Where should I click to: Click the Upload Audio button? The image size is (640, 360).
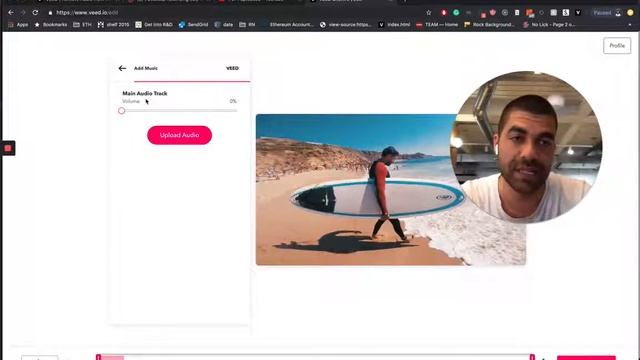click(180, 135)
